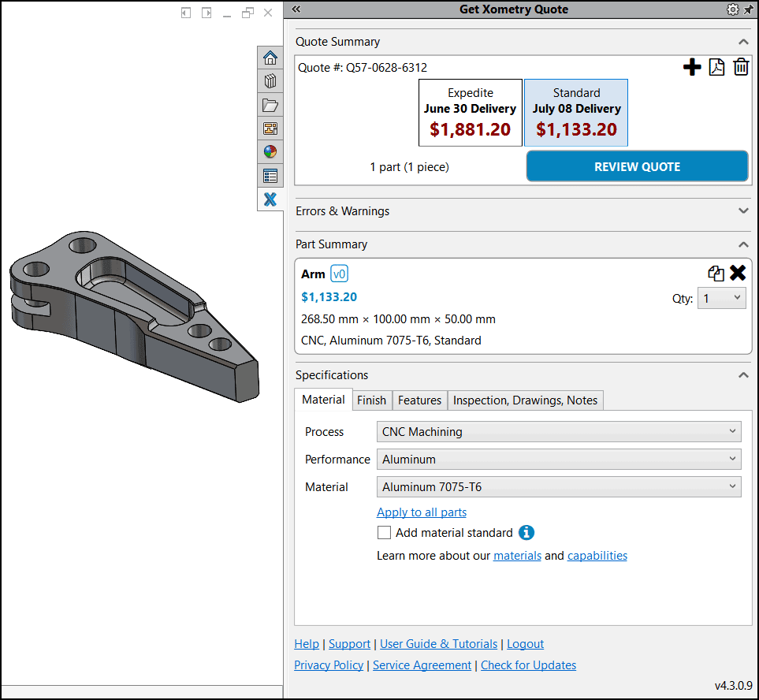This screenshot has width=759, height=700.
Task: Open the capabilities link
Action: pyautogui.click(x=597, y=556)
